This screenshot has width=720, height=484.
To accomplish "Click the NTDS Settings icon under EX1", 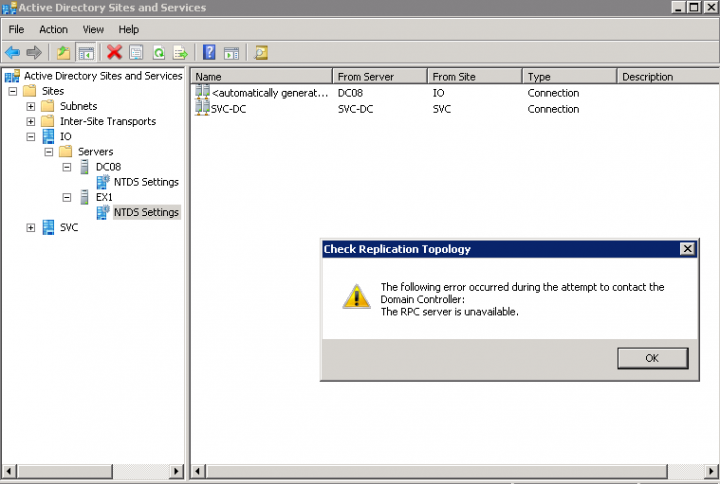I will pyautogui.click(x=103, y=212).
